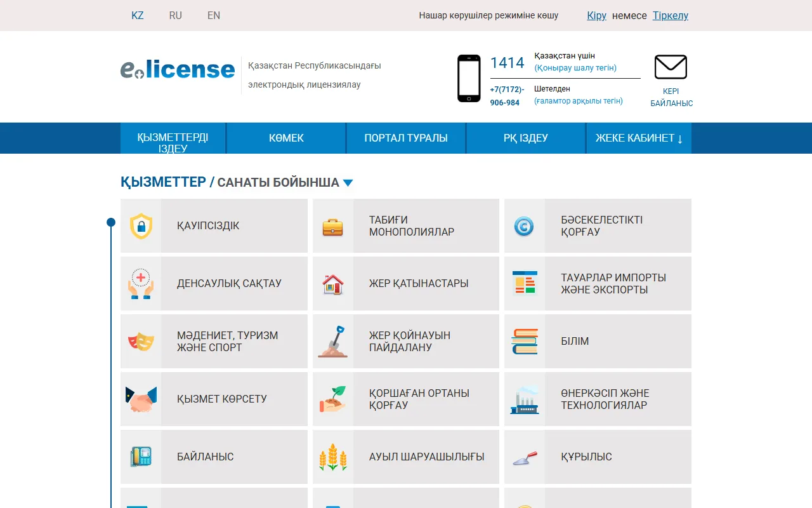Click the Тіркелу registration link
Image resolution: width=812 pixels, height=508 pixels.
(671, 15)
